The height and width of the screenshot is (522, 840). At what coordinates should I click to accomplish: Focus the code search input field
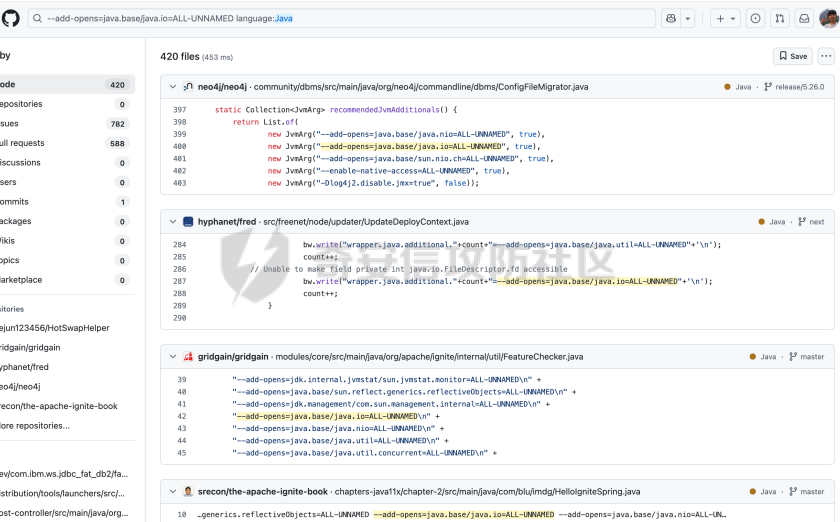click(x=342, y=19)
